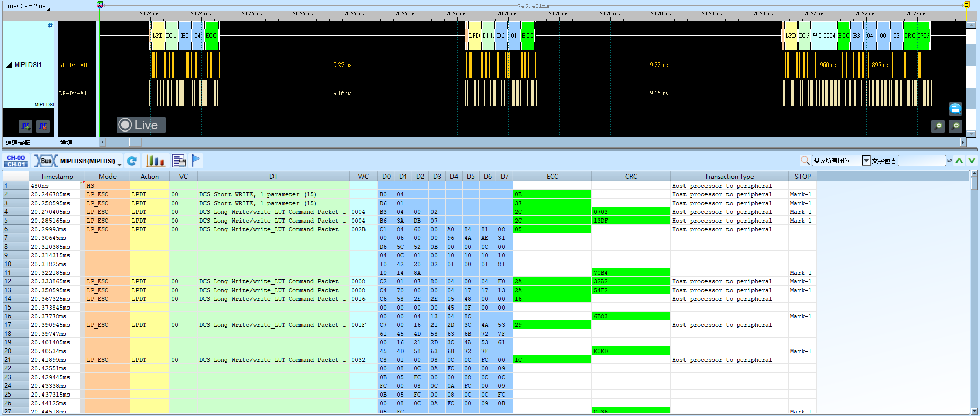Select marker A on the timeline
Image resolution: width=980 pixels, height=416 pixels.
100,5
